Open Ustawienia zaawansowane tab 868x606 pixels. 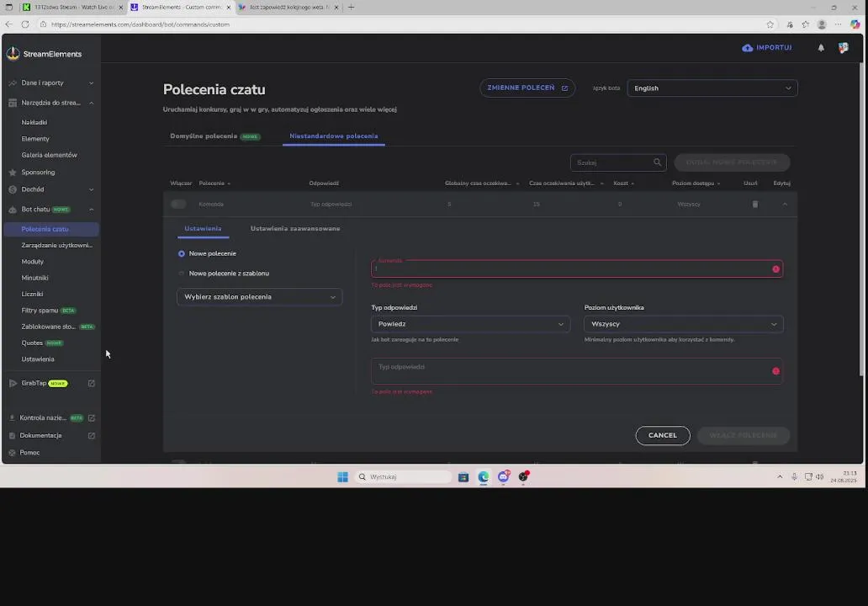click(x=295, y=229)
